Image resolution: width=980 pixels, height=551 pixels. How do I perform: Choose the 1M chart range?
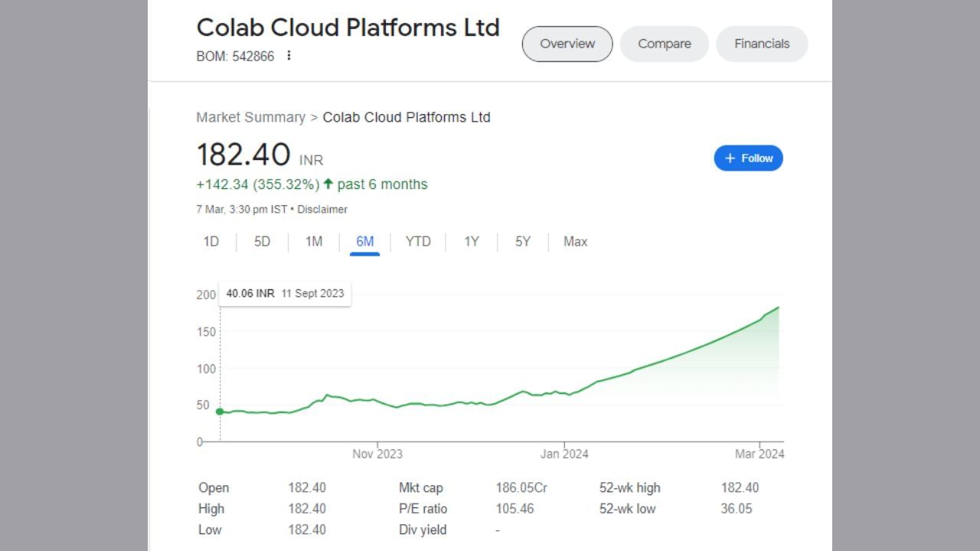pos(314,242)
